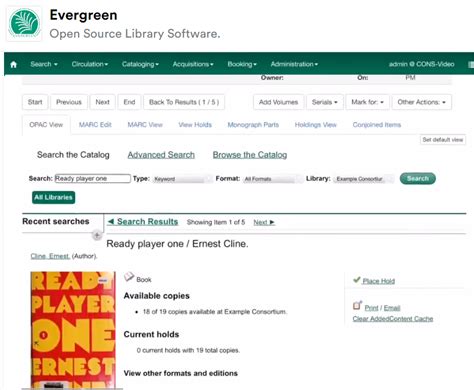Click the View other formats and editions heading

(181, 373)
